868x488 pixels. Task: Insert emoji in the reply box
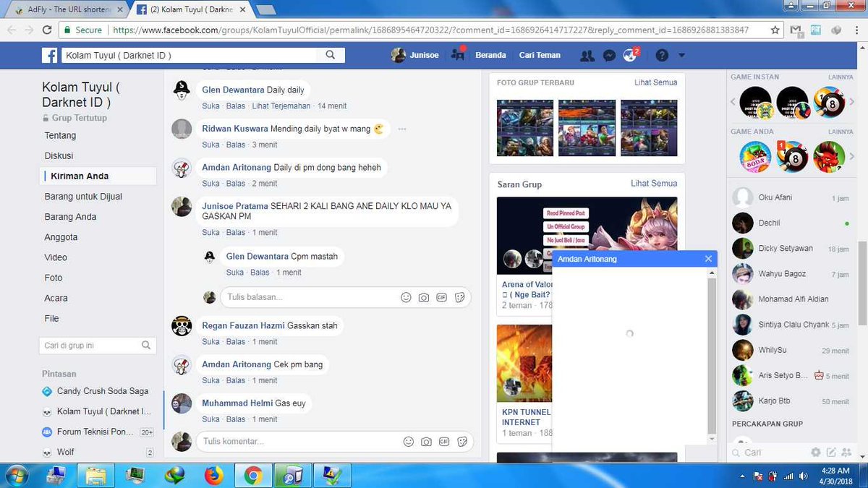click(406, 297)
